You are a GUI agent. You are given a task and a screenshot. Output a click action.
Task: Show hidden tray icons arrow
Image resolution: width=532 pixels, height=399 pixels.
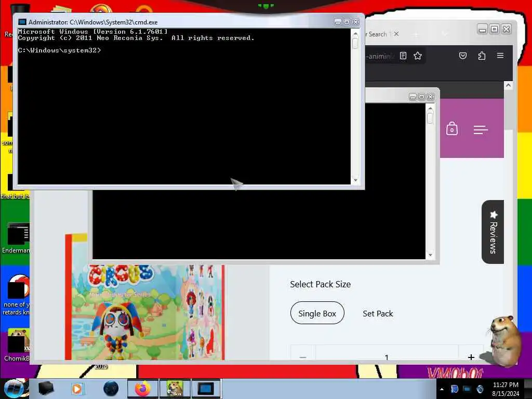click(442, 389)
